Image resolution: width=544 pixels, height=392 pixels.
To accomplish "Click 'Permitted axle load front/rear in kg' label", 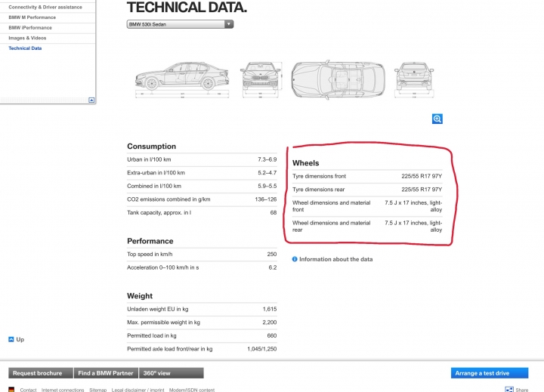I will point(170,349).
